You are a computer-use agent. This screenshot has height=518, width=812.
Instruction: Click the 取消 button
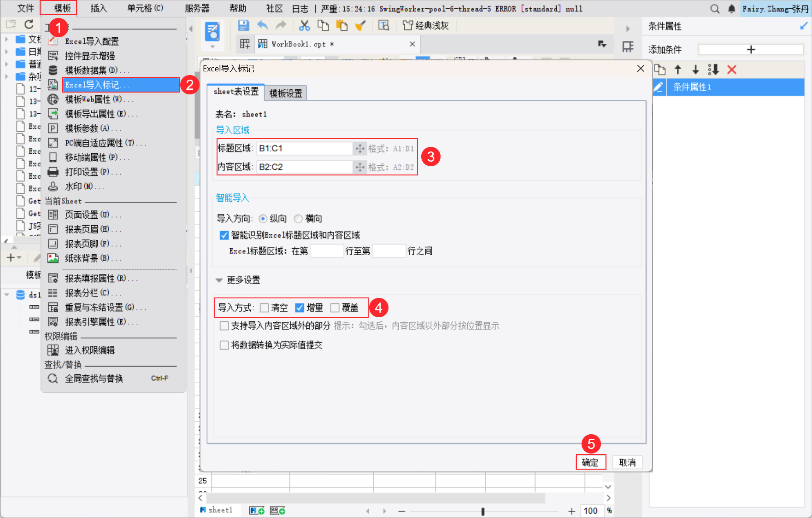pyautogui.click(x=627, y=462)
